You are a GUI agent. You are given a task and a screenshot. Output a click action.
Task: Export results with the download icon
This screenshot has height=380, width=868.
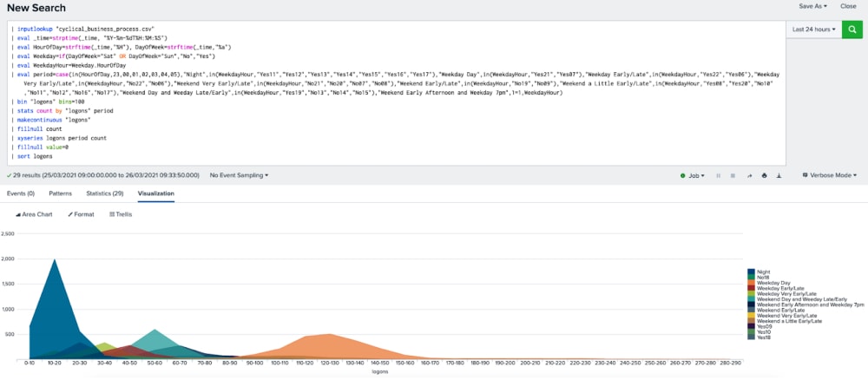[779, 175]
